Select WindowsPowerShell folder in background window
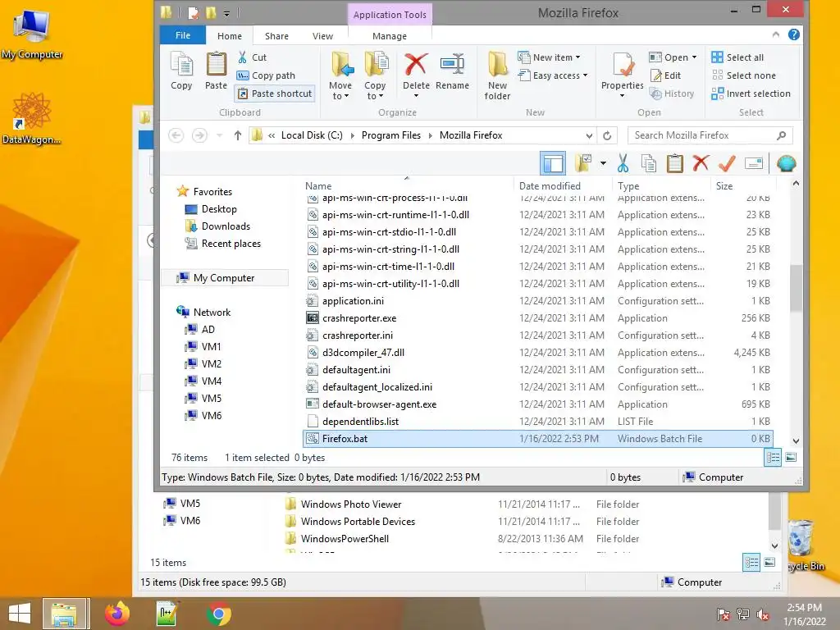 (345, 539)
